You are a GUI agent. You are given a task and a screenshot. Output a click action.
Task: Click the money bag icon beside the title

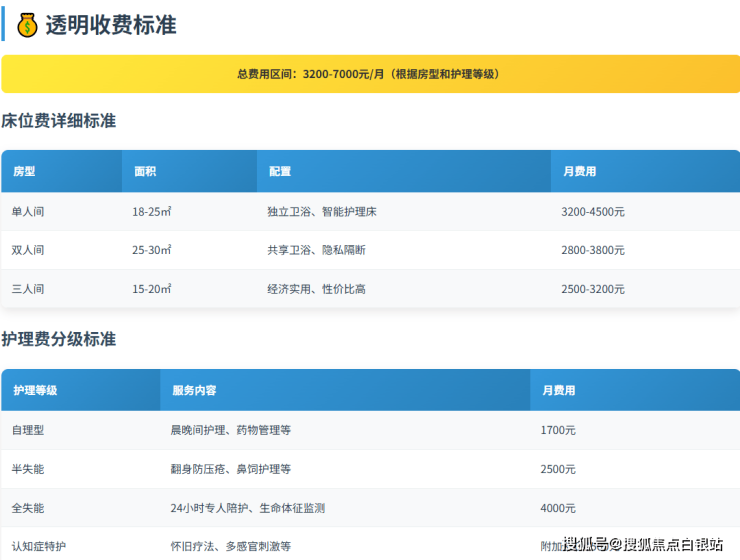pos(28,25)
